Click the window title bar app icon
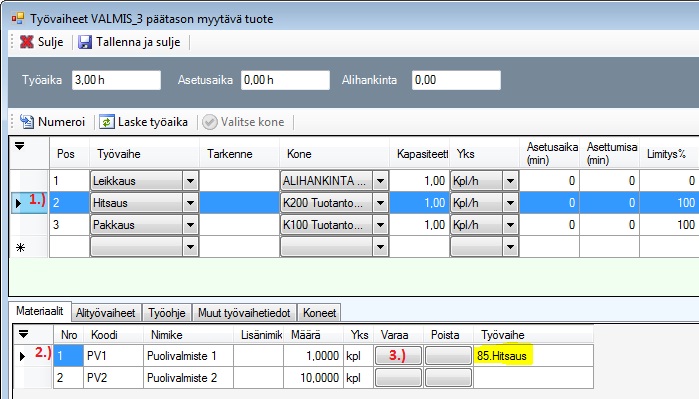Screen dimensions: 699x399 coord(18,19)
